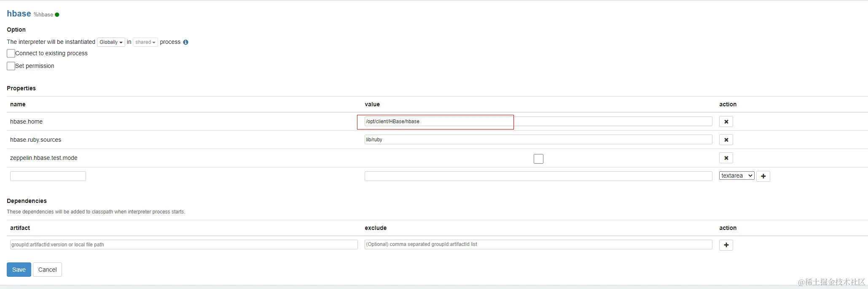This screenshot has width=868, height=289.
Task: Click the Properties section heading
Action: pyautogui.click(x=21, y=88)
